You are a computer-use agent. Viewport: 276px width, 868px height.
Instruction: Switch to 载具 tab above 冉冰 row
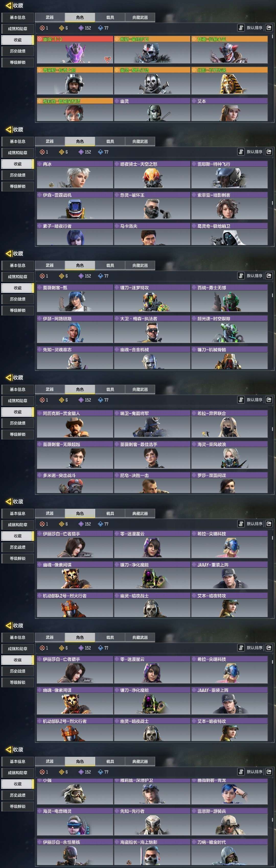[x=110, y=141]
